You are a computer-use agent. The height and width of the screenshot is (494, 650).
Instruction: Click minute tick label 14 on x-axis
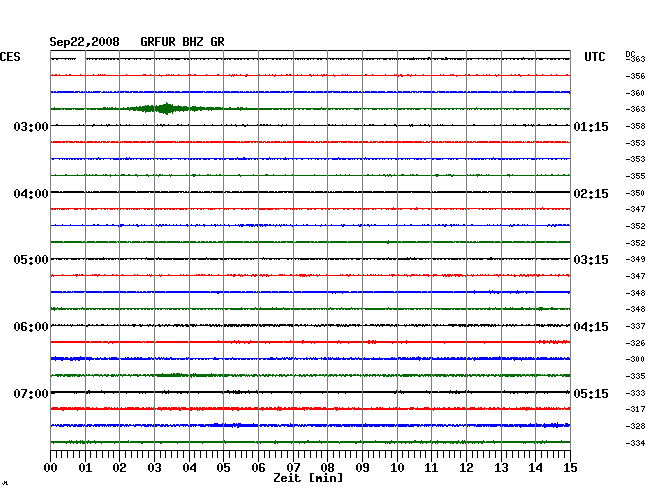point(535,467)
